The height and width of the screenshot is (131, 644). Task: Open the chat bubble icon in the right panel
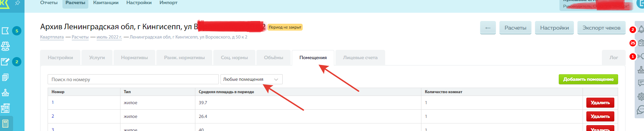click(641, 110)
